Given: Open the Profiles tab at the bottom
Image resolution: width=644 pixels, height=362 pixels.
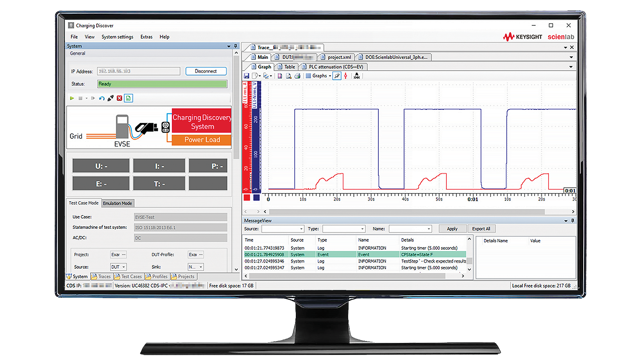Looking at the screenshot, I should [x=157, y=276].
